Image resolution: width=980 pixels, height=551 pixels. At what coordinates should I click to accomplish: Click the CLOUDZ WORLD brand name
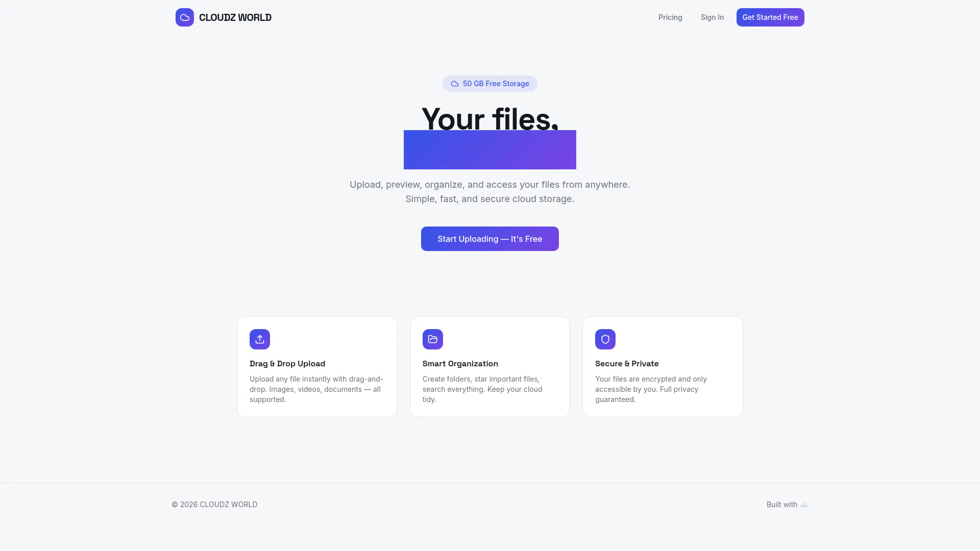(235, 17)
